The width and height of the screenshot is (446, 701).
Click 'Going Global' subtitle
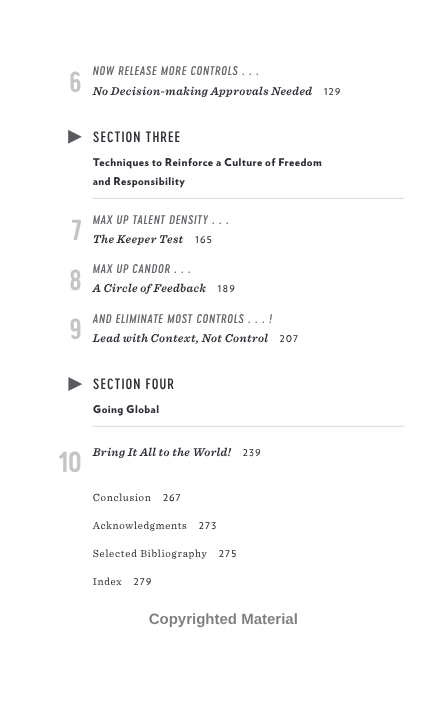[126, 410]
